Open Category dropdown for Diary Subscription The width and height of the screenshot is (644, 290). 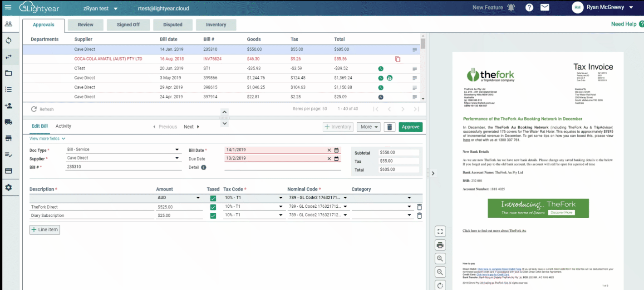382,215
